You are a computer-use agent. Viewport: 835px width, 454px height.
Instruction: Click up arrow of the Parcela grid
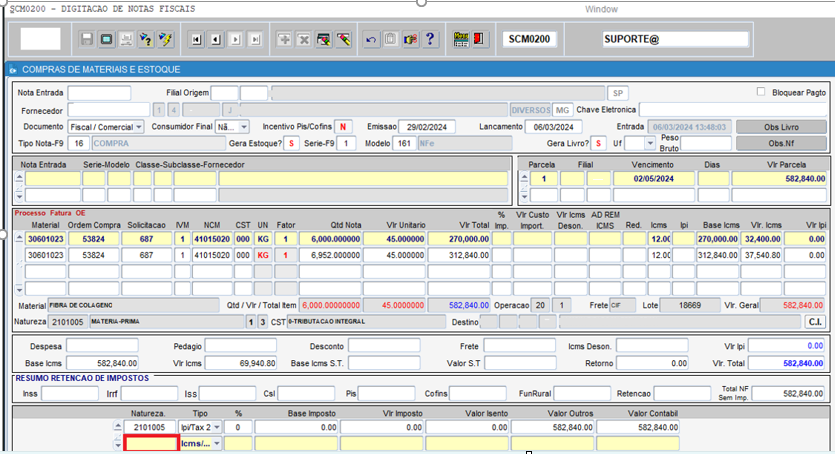pyautogui.click(x=524, y=178)
